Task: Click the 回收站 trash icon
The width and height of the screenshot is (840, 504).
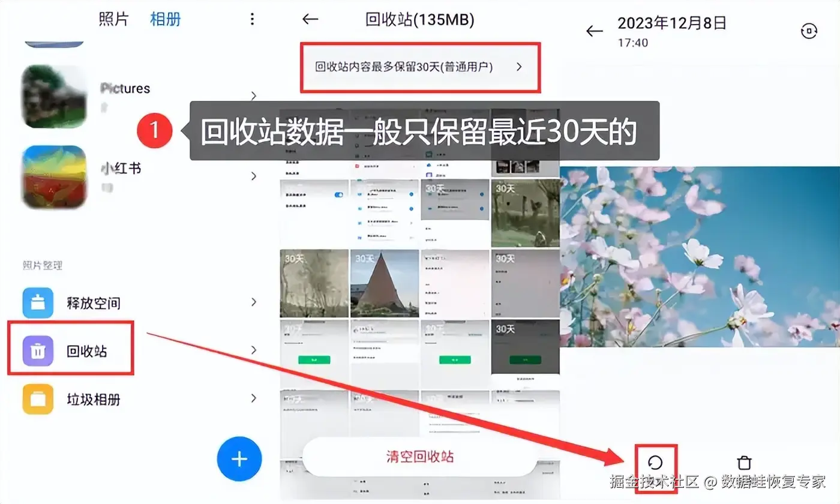Action: (38, 350)
